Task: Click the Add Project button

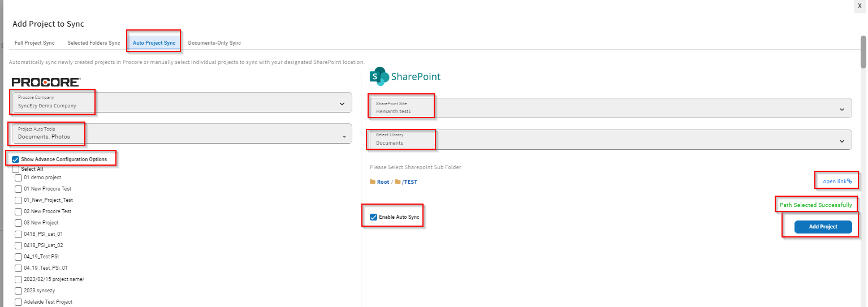Action: pos(823,227)
